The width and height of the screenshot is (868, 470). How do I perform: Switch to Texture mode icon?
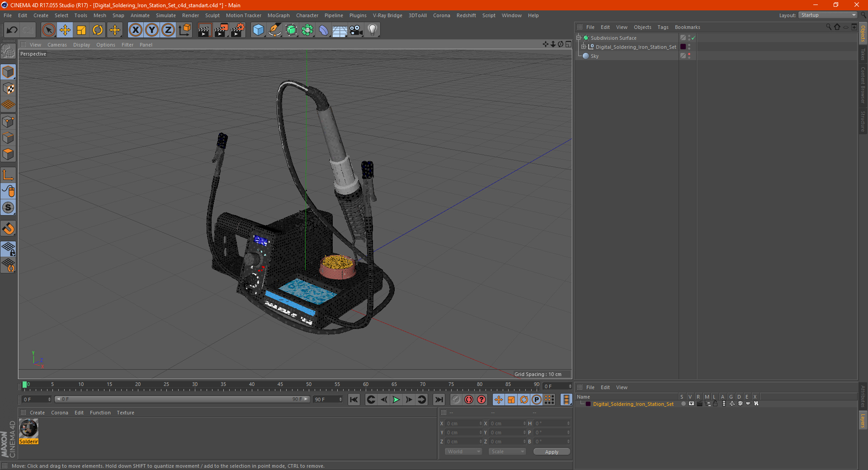tap(8, 89)
